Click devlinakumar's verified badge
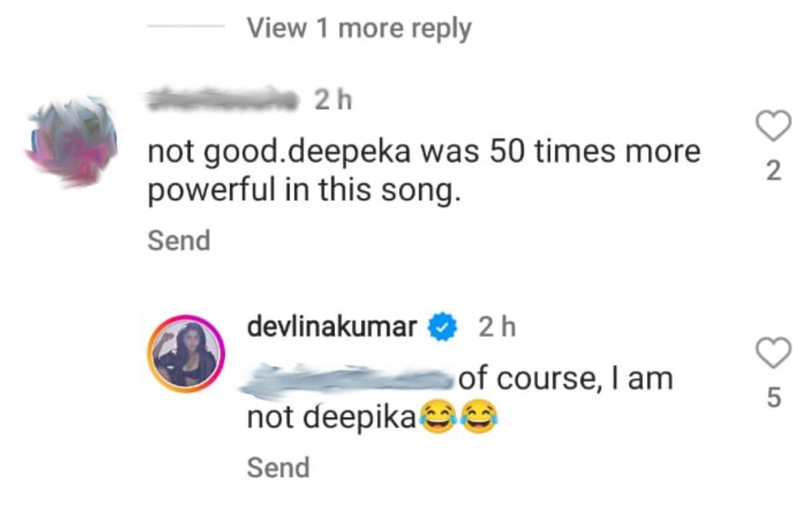The image size is (798, 532). pyautogui.click(x=444, y=328)
